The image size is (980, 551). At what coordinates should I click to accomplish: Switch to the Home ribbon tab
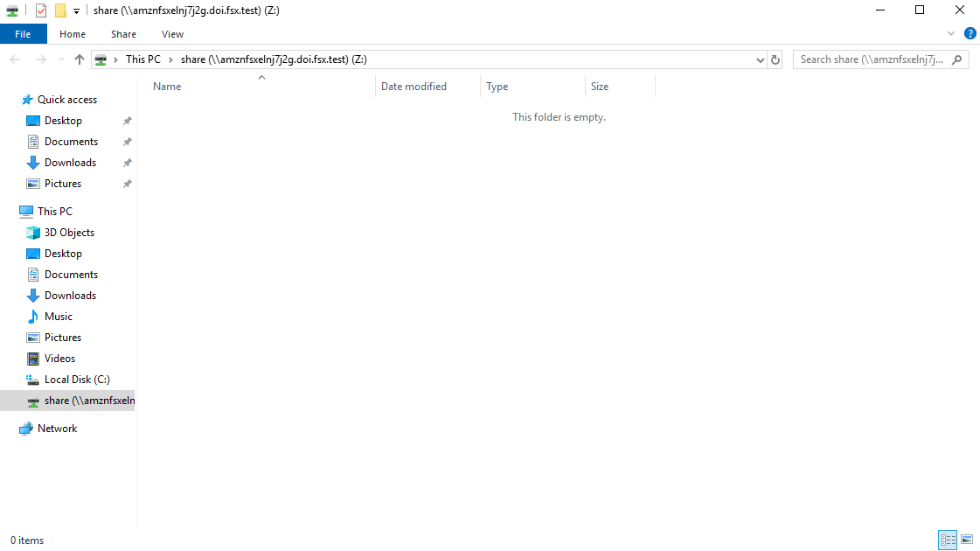coord(73,34)
